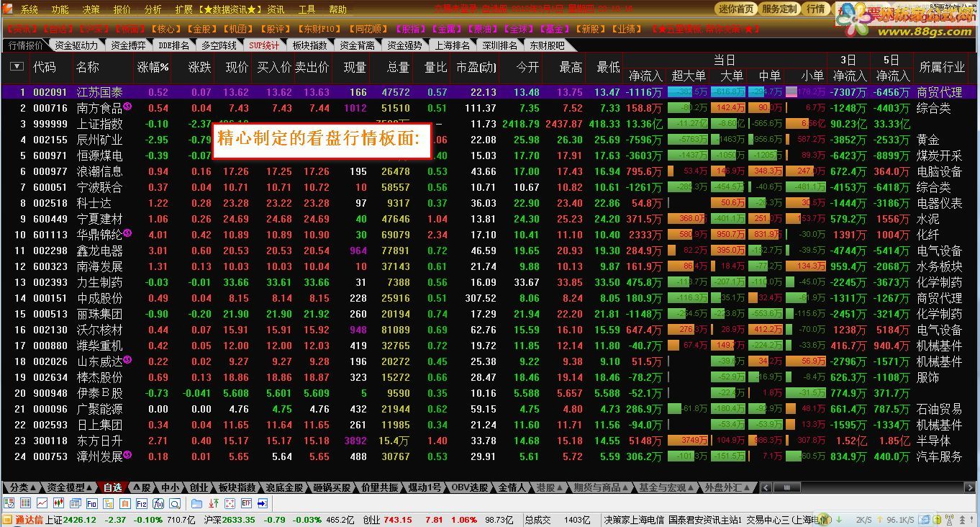Switch to the 资金驱动力 tab
980x527 pixels.
click(x=76, y=45)
